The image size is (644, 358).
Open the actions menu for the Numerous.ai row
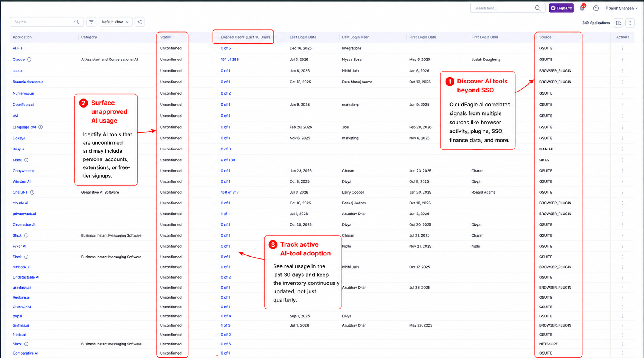pyautogui.click(x=623, y=93)
